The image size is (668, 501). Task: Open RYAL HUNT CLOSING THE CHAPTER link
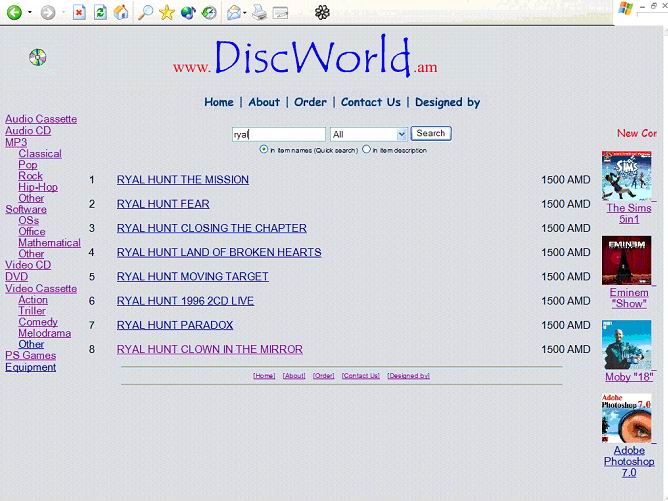212,228
